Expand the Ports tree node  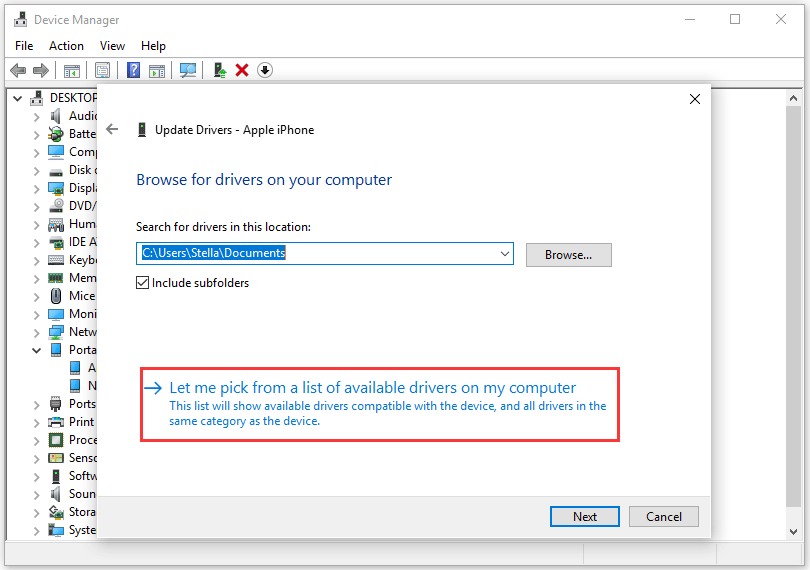pyautogui.click(x=37, y=404)
